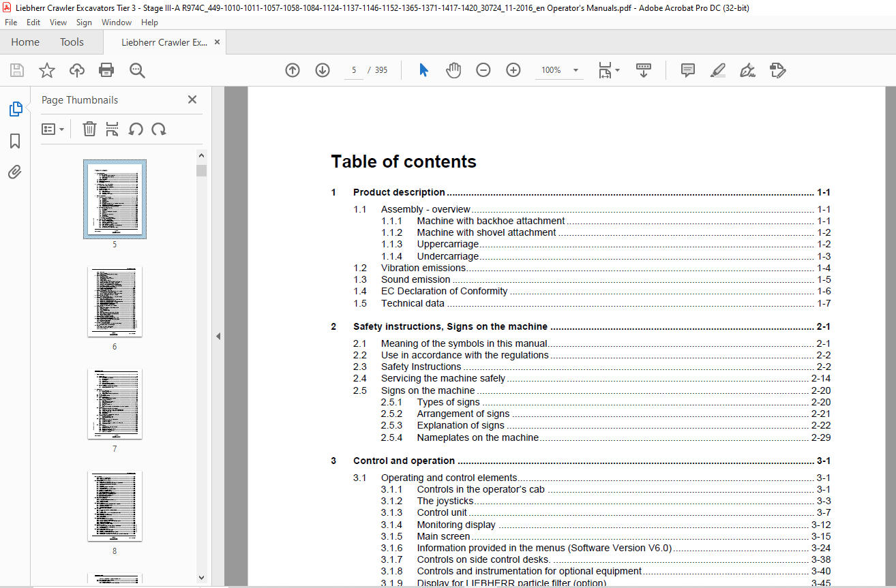Click 'Monitoring display' contents entry
The height and width of the screenshot is (588, 896).
click(456, 525)
